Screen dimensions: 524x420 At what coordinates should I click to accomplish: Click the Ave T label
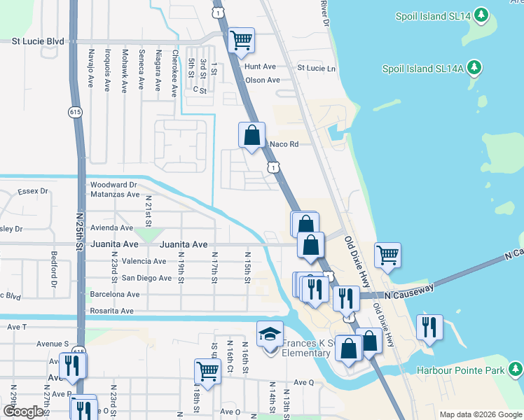(x=17, y=327)
